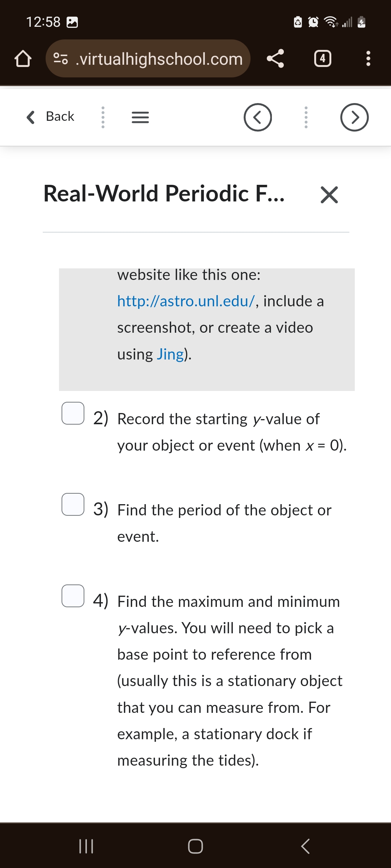This screenshot has width=391, height=868.
Task: Open the browser share icon
Action: (x=275, y=59)
